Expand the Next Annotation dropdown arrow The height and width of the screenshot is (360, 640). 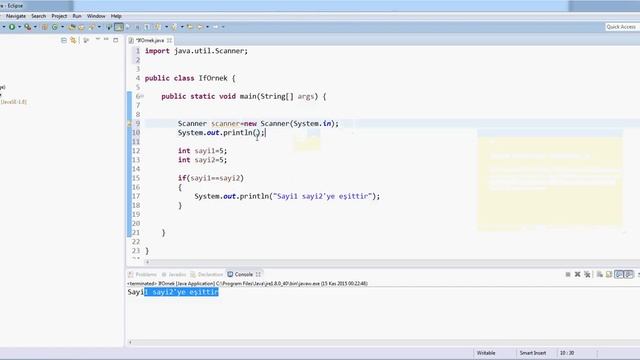[x=167, y=27]
